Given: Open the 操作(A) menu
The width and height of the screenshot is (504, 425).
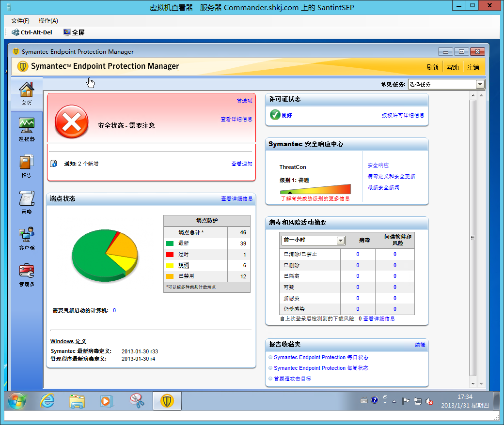Looking at the screenshot, I should (x=48, y=21).
